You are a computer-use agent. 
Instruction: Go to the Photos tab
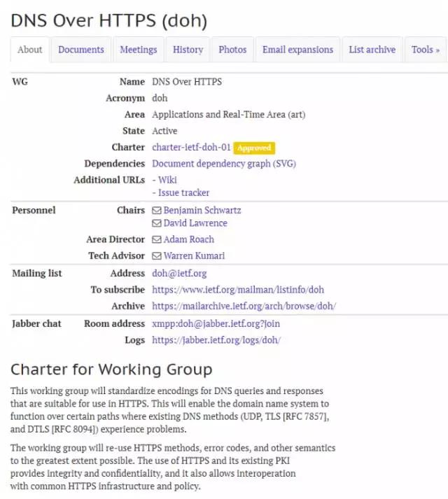click(232, 50)
